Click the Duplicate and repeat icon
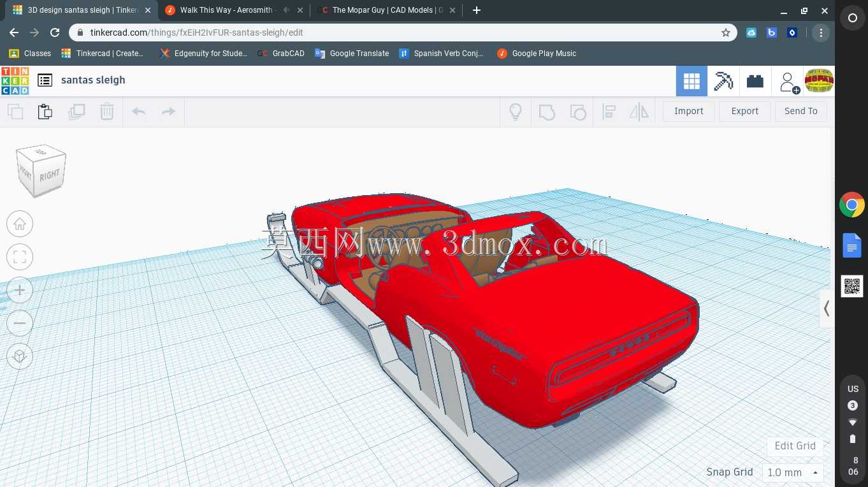The width and height of the screenshot is (868, 487). 76,112
